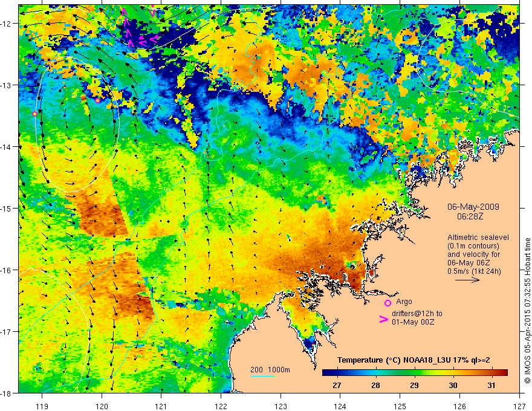Click the "(0.1m contours)" caption line
The image size is (532, 411).
pyautogui.click(x=473, y=246)
